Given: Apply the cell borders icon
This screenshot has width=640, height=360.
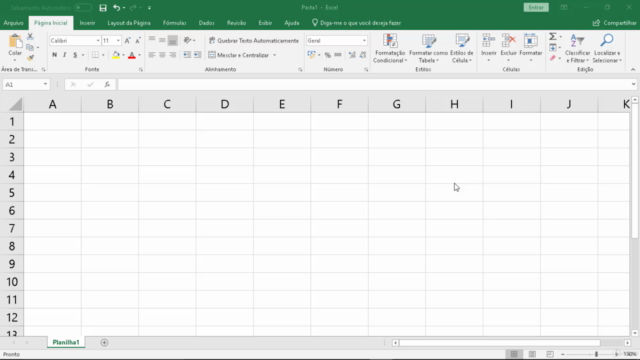Looking at the screenshot, I should click(95, 55).
